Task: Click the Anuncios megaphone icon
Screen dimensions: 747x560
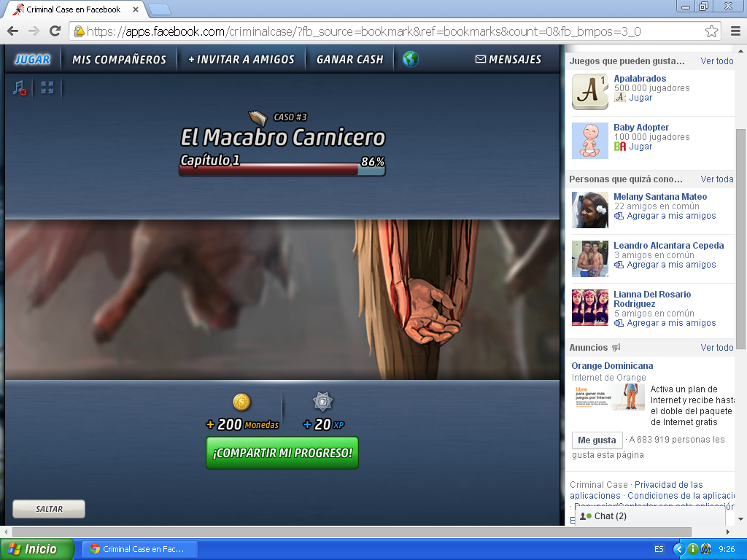Action: click(x=616, y=348)
